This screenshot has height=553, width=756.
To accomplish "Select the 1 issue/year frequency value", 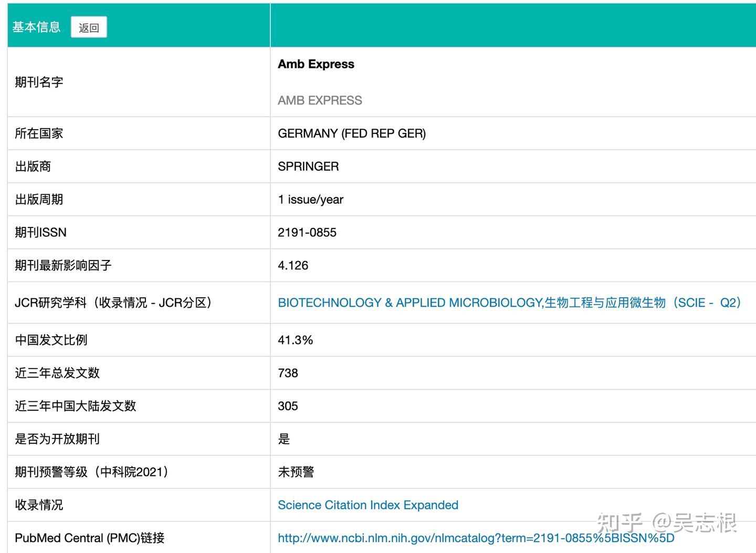I will point(310,199).
